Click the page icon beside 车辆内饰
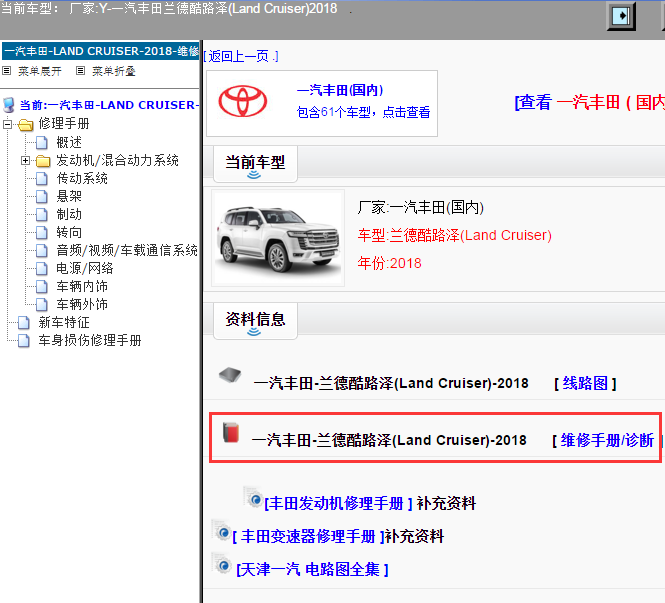The image size is (665, 603). click(42, 286)
